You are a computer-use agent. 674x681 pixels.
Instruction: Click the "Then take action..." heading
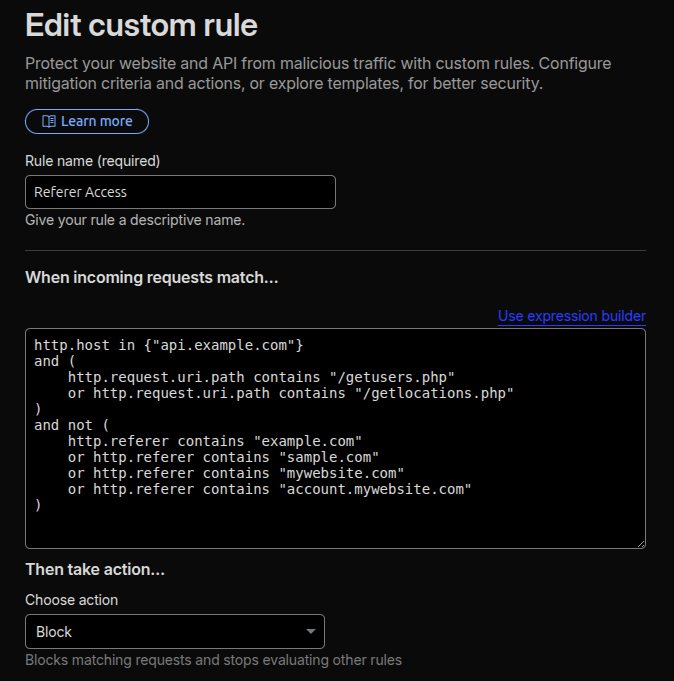(x=94, y=569)
